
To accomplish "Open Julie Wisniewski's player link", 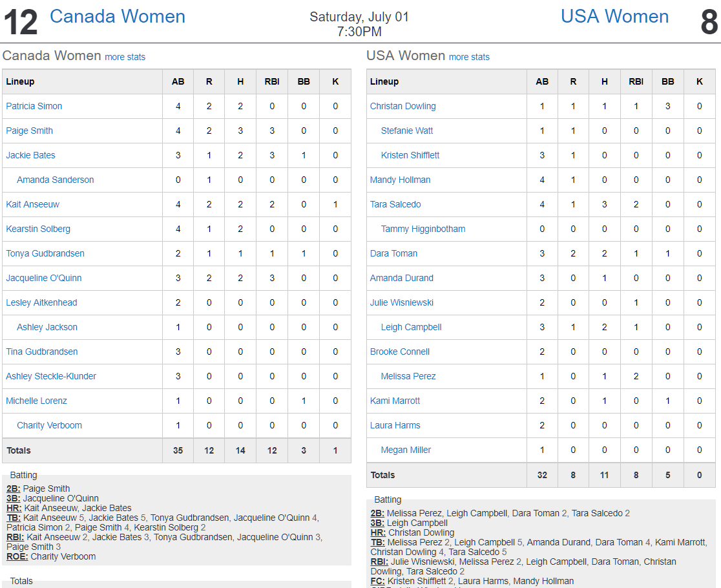I will [x=402, y=302].
